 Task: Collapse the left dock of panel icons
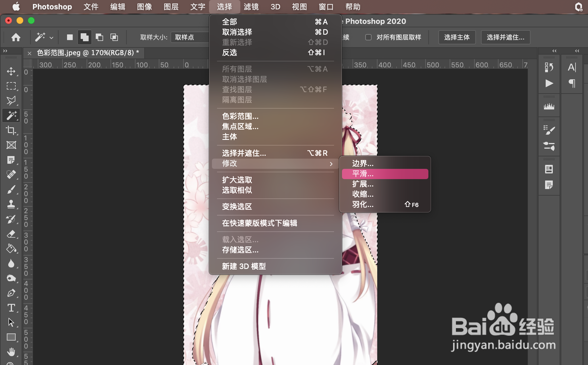554,51
